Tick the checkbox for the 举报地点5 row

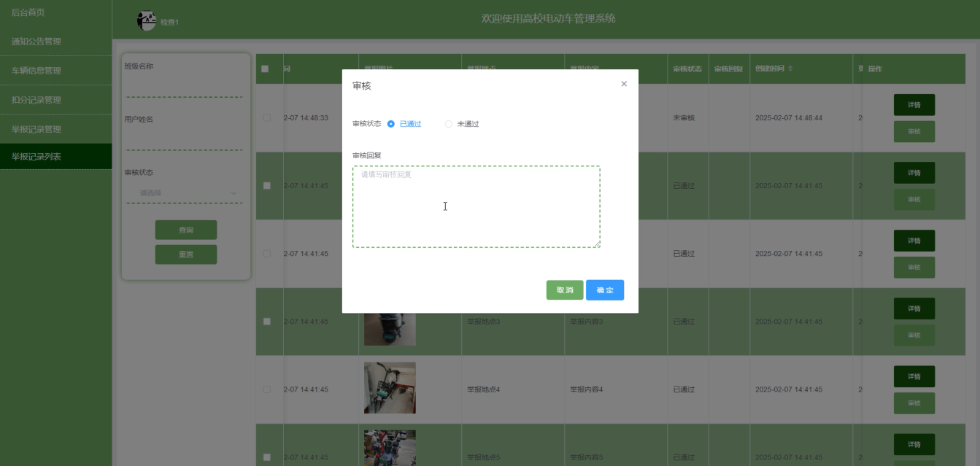(266, 457)
